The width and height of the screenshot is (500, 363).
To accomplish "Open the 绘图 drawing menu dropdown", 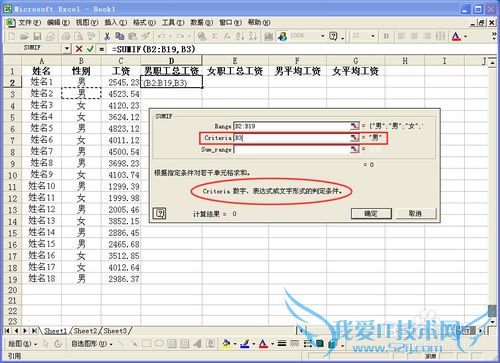I will (x=22, y=344).
